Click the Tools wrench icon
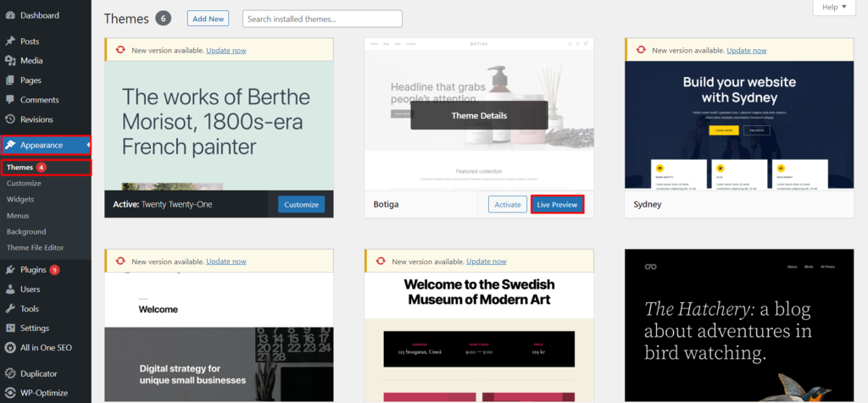The width and height of the screenshot is (868, 403). point(10,309)
